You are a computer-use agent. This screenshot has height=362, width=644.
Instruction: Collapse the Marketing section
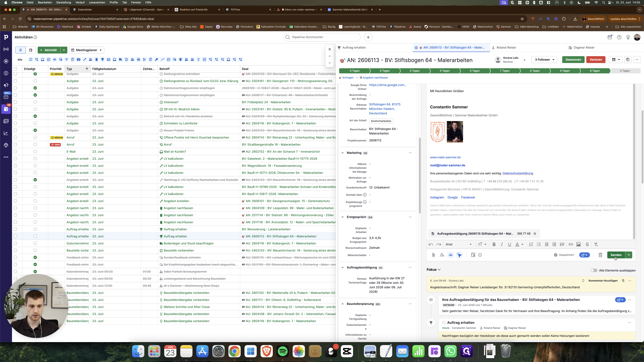point(343,153)
